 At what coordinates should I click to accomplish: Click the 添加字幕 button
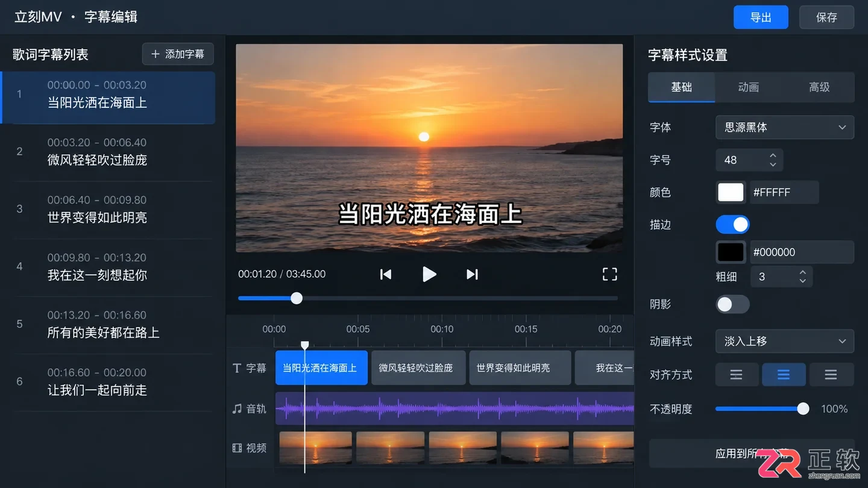[x=178, y=54]
